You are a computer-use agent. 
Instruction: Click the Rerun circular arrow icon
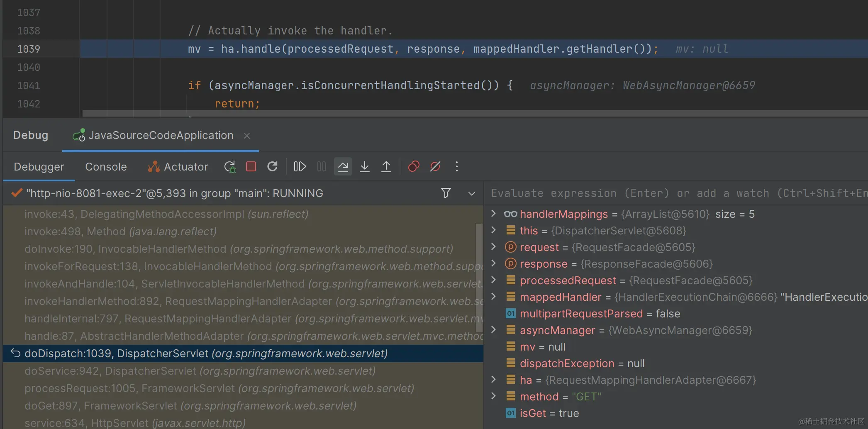click(x=272, y=167)
